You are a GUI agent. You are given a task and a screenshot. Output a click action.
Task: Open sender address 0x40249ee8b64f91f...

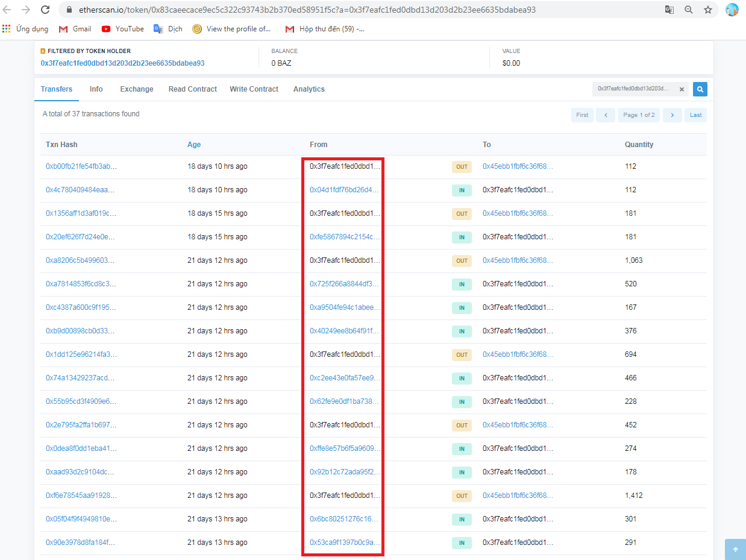345,331
